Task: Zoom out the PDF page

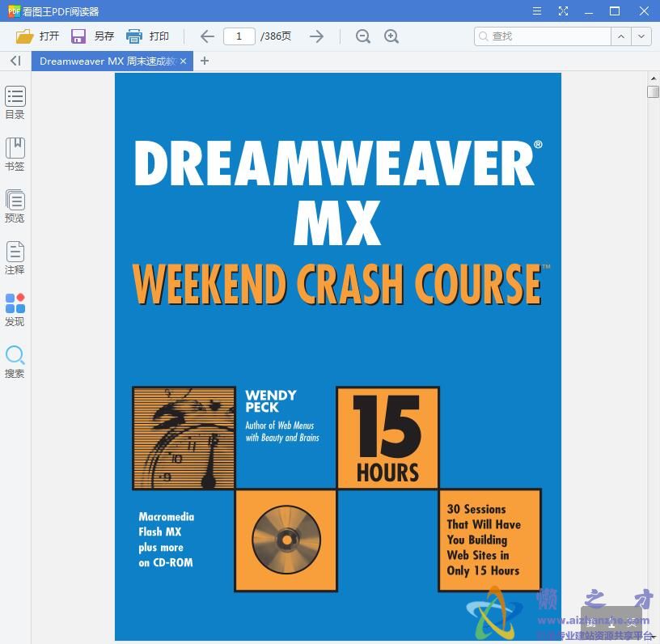Action: tap(362, 36)
